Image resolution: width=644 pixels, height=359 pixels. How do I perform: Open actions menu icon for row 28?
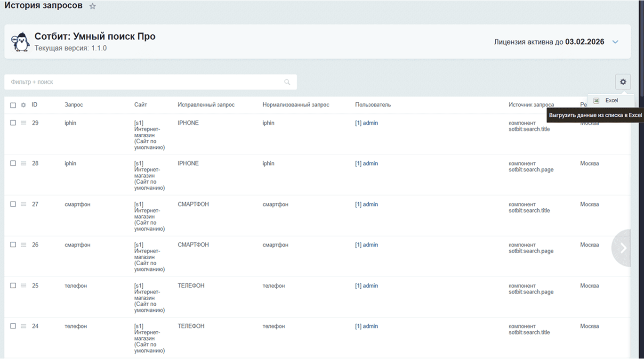(x=24, y=163)
